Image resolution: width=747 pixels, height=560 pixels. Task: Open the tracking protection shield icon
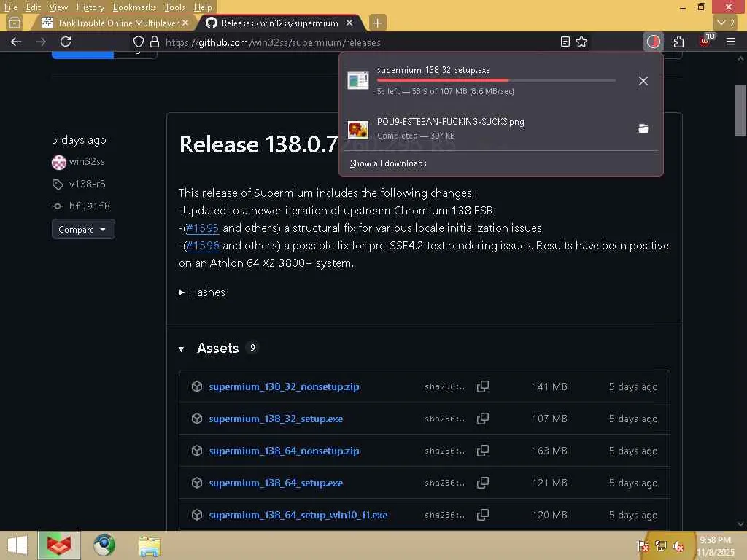pos(138,42)
